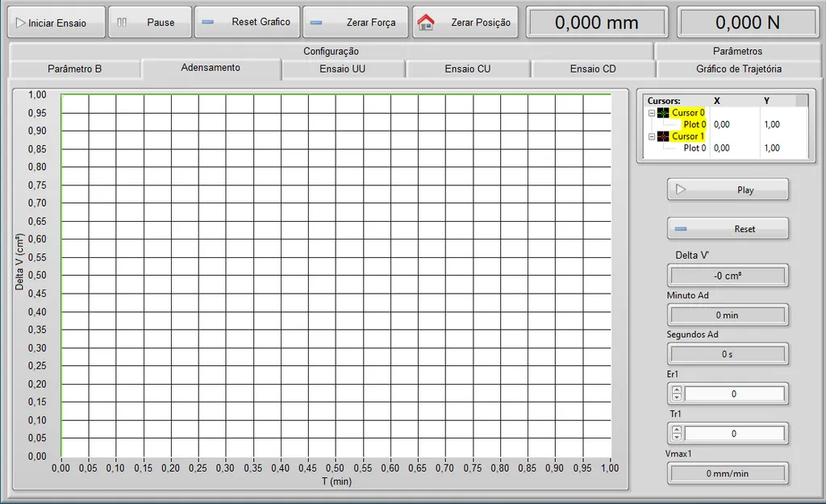826x504 pixels.
Task: Click the Y column header in Cursors table
Action: click(x=766, y=101)
